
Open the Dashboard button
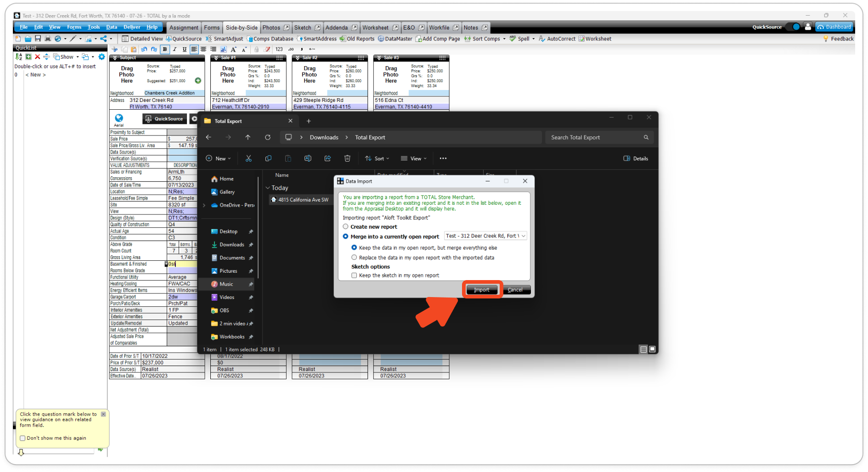tap(834, 27)
